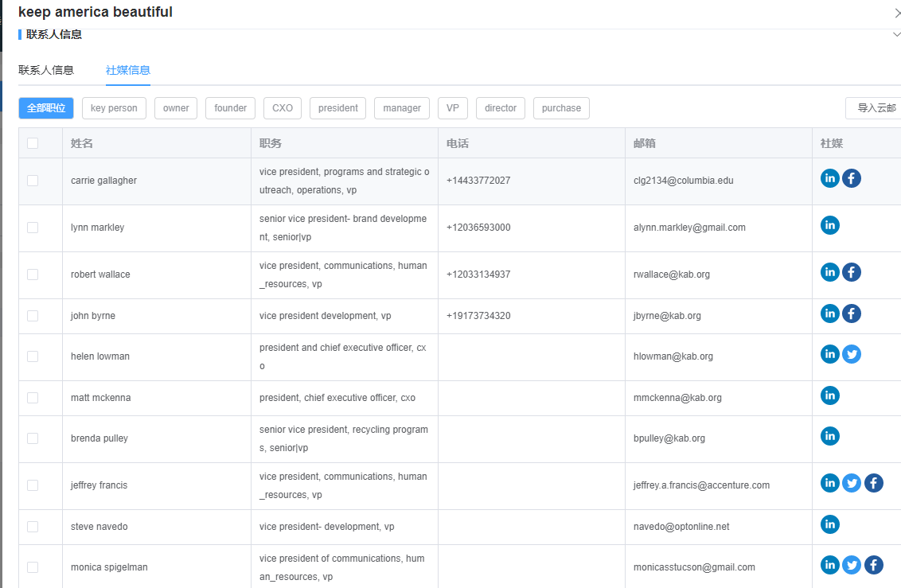Open john byrne's Facebook icon
The width and height of the screenshot is (901, 588).
coord(852,313)
